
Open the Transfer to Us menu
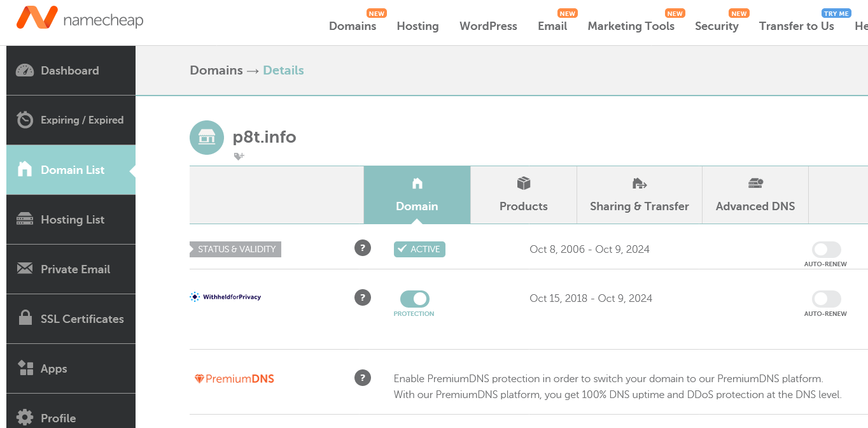tap(797, 26)
